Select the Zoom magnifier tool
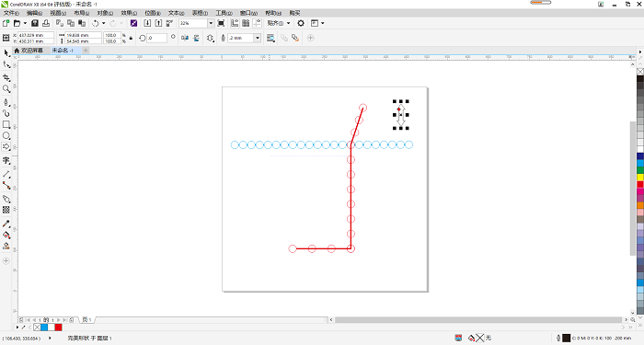This screenshot has height=345, width=644. pyautogui.click(x=6, y=89)
